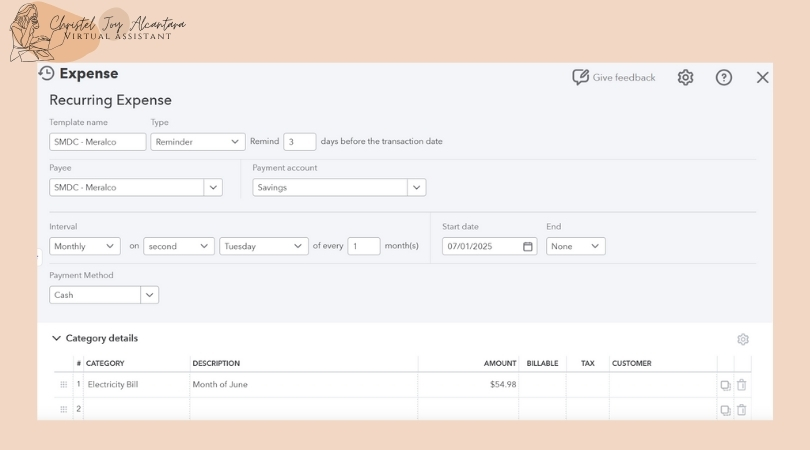Screen dimensions: 810x450
Task: Open the Payment Method Cash dropdown
Action: [149, 295]
